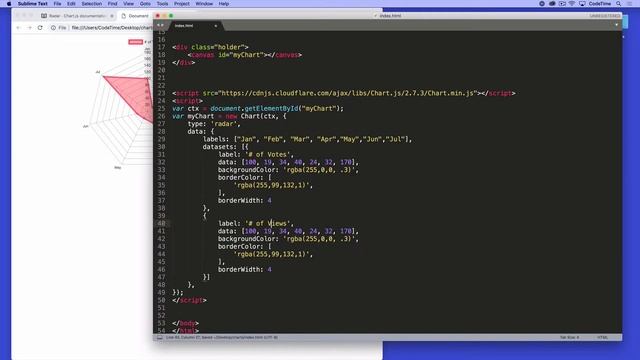This screenshot has width=640, height=360.
Task: Open the Find menu
Action: [112, 4]
